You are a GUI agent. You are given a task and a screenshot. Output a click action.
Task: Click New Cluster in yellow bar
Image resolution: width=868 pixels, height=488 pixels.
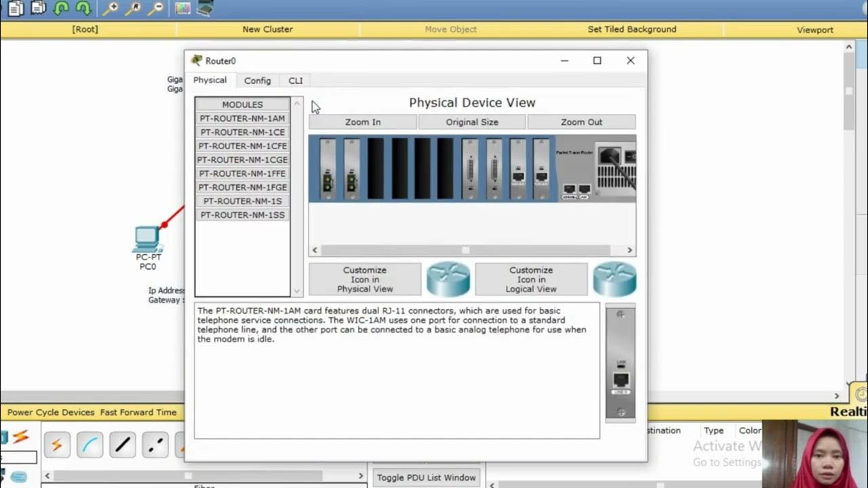(x=268, y=29)
